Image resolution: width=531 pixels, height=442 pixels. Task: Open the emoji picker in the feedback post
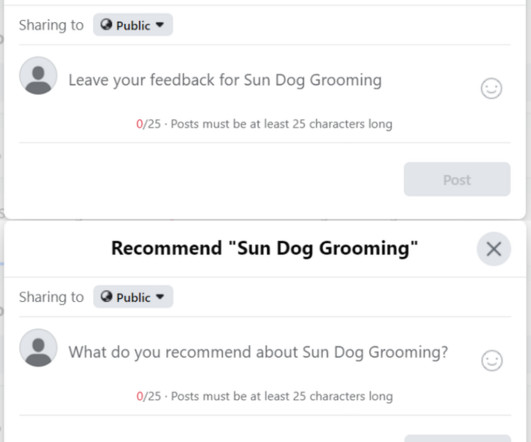(x=491, y=88)
